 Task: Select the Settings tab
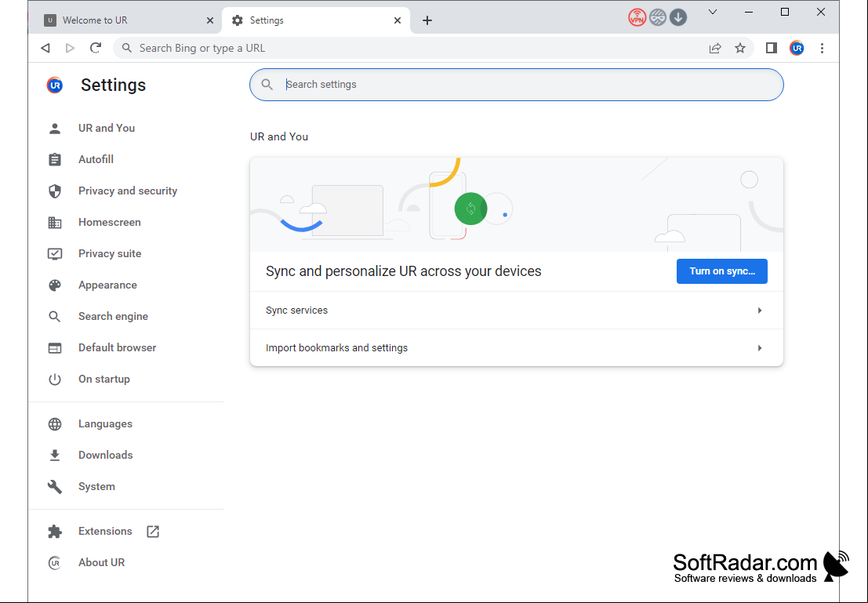tap(315, 20)
